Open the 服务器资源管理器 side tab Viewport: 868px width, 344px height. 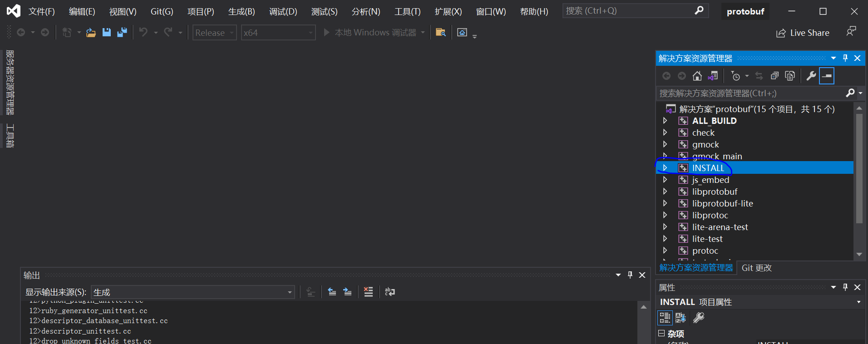click(10, 82)
